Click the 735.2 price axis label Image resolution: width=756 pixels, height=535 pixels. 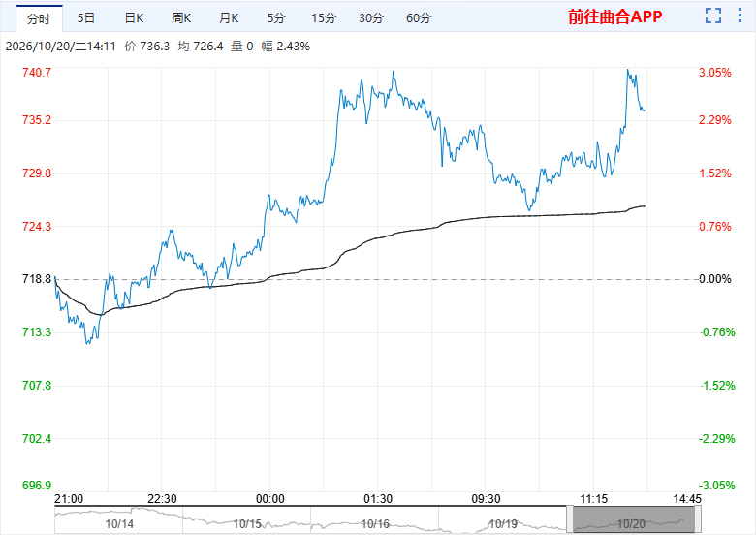pos(37,119)
